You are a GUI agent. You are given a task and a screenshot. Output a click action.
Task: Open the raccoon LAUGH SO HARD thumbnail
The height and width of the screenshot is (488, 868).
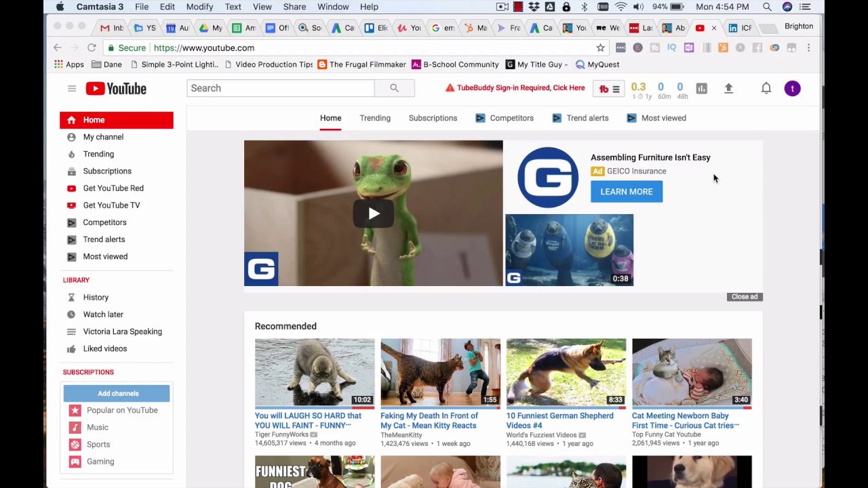pyautogui.click(x=315, y=373)
